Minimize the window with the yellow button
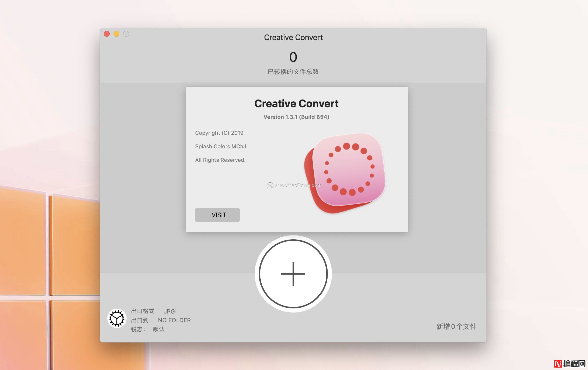The image size is (588, 370). [116, 34]
